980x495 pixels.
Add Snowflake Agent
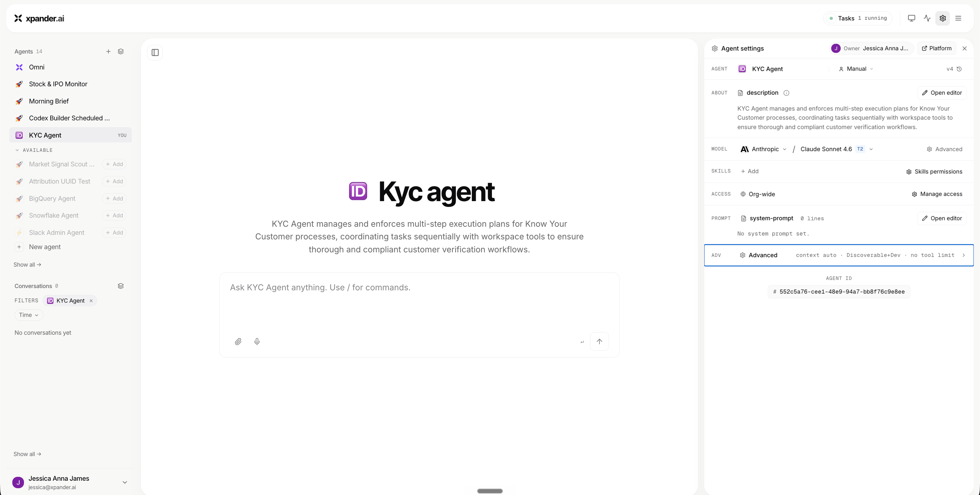pyautogui.click(x=114, y=215)
